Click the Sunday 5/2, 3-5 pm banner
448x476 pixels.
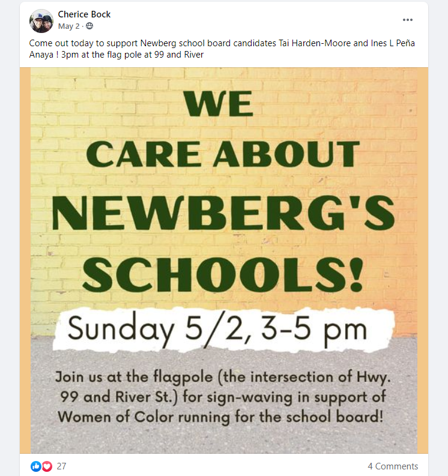pyautogui.click(x=224, y=330)
